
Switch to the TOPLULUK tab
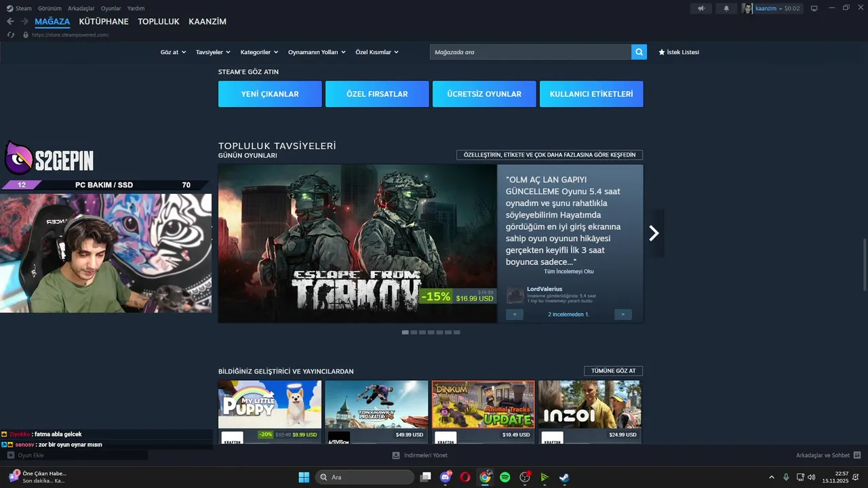[x=159, y=22]
